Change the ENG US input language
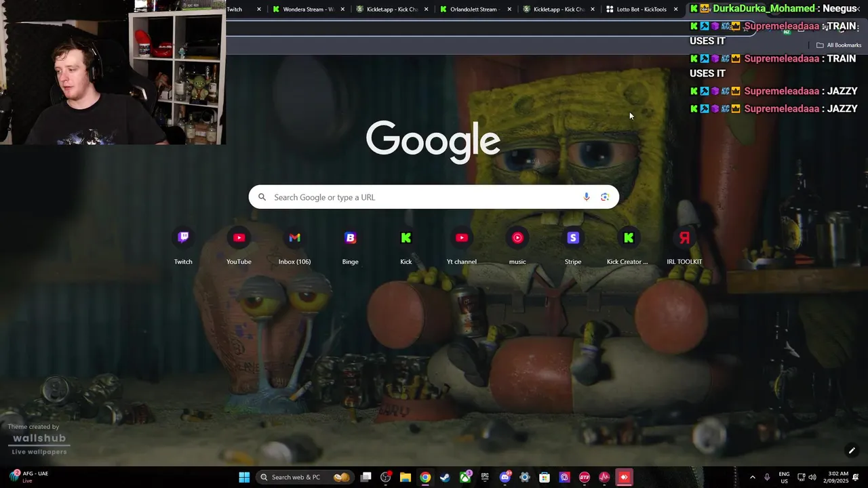This screenshot has width=868, height=488. click(x=784, y=477)
